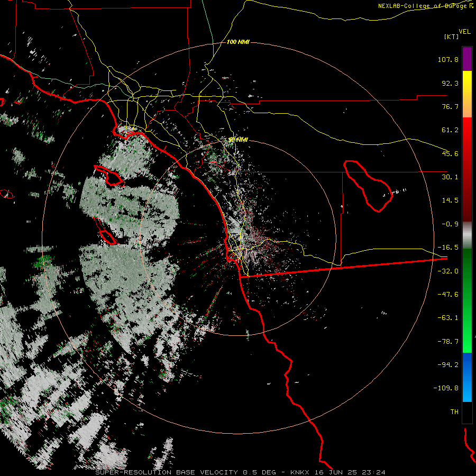Click the Salton Sea outline on the map
This screenshot has height=476, width=476.
(x=368, y=186)
